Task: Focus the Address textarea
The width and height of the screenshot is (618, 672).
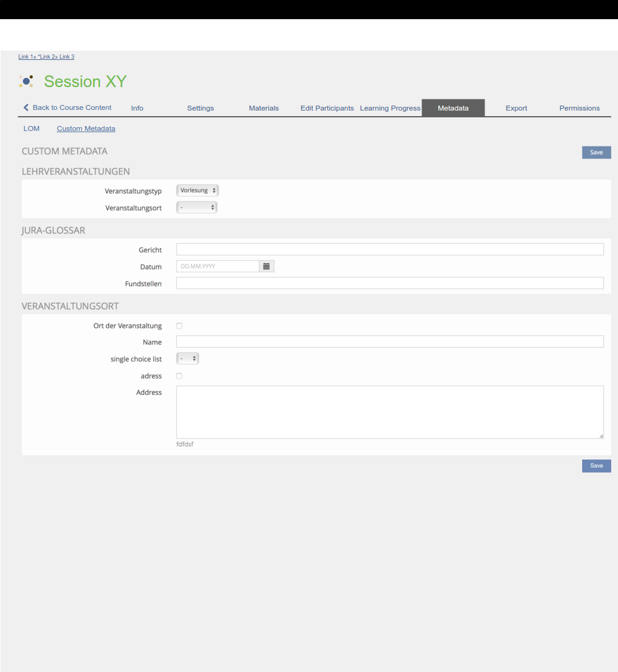Action: click(x=389, y=412)
